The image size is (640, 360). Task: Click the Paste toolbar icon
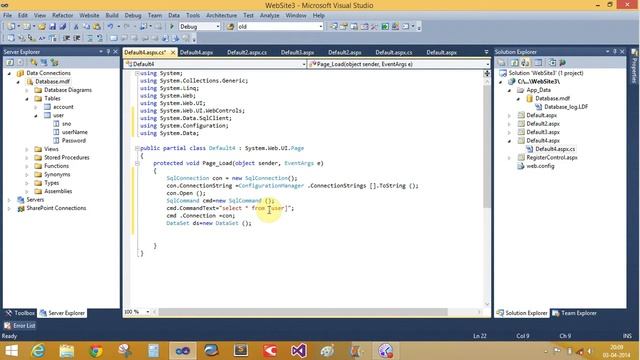click(x=97, y=27)
